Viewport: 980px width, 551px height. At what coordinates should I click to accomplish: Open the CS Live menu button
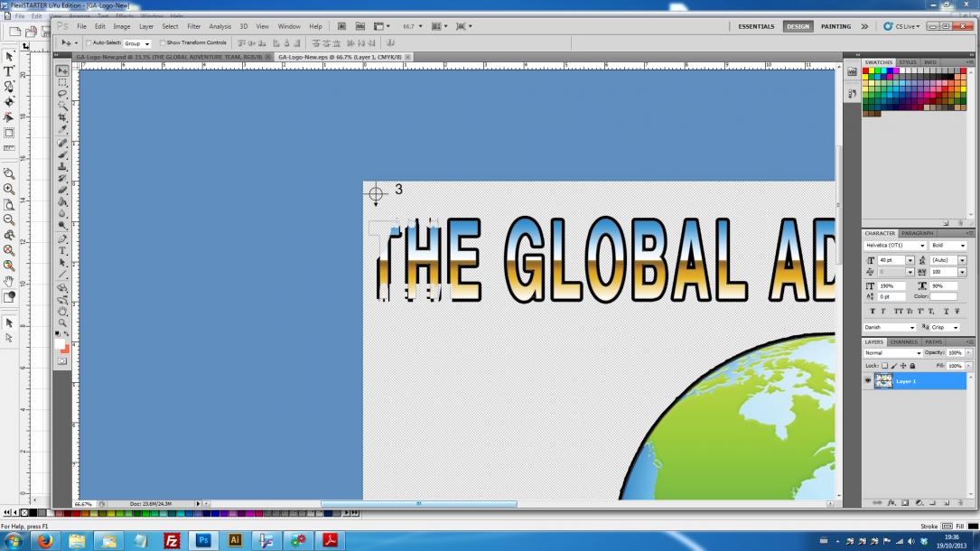click(x=901, y=26)
